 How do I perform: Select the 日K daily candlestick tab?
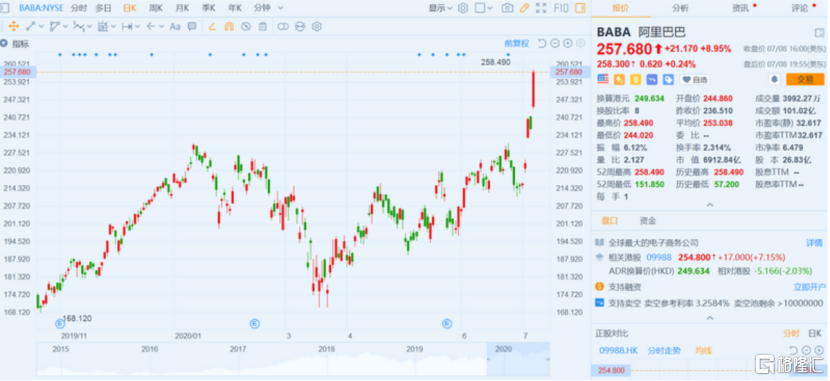pos(130,8)
